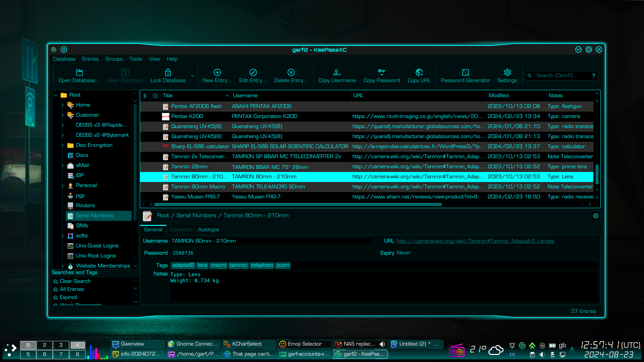The image size is (644, 362).
Task: Click the weather cloud tray icon
Action: pos(496,350)
